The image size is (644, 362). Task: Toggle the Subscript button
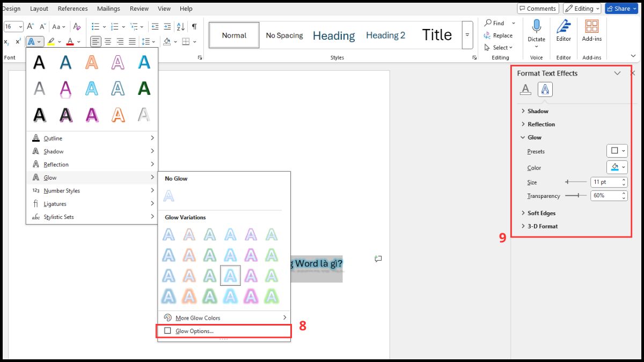point(6,42)
